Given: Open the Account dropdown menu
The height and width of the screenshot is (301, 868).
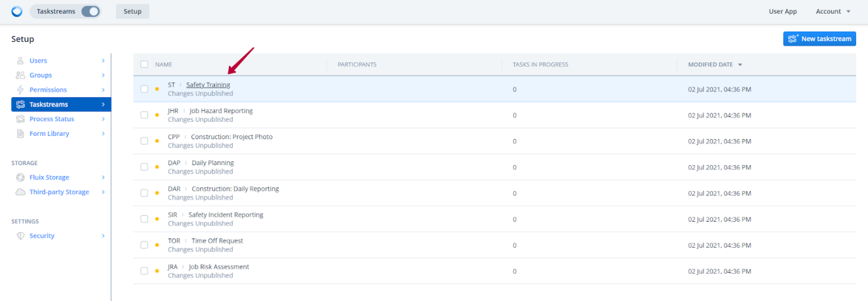Looking at the screenshot, I should tap(832, 11).
